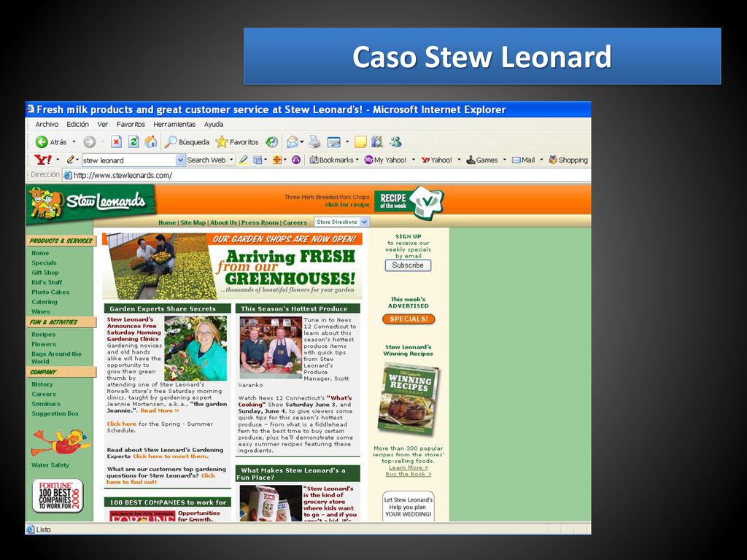Image resolution: width=747 pixels, height=560 pixels.
Task: Click the Yahoo toolbar pencil icon
Action: [71, 160]
